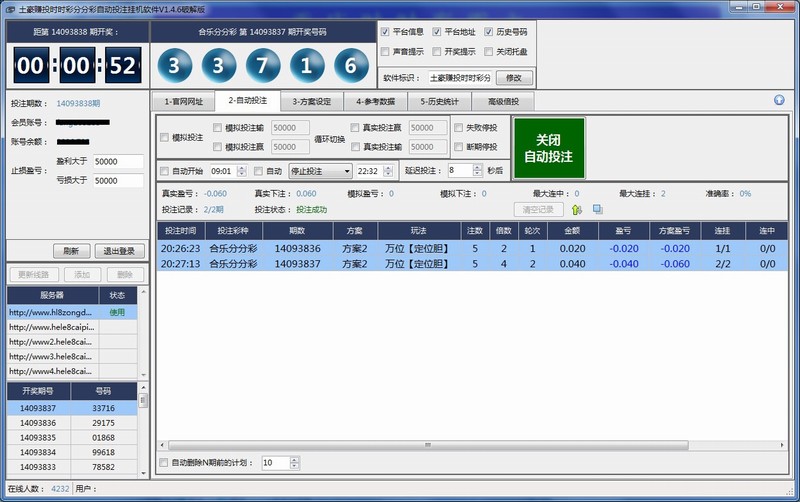Uncheck the 平台信息 checkbox
Image resolution: width=800 pixels, height=502 pixels.
(x=386, y=32)
